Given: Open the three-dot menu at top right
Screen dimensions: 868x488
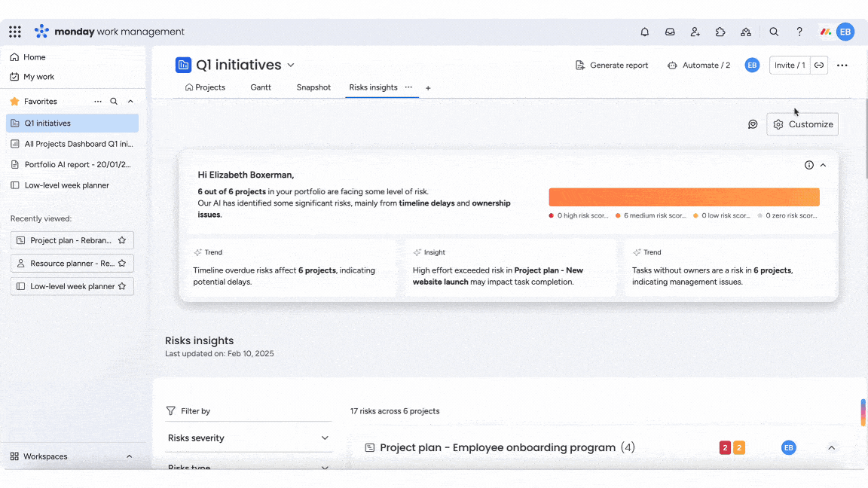Looking at the screenshot, I should pos(842,66).
